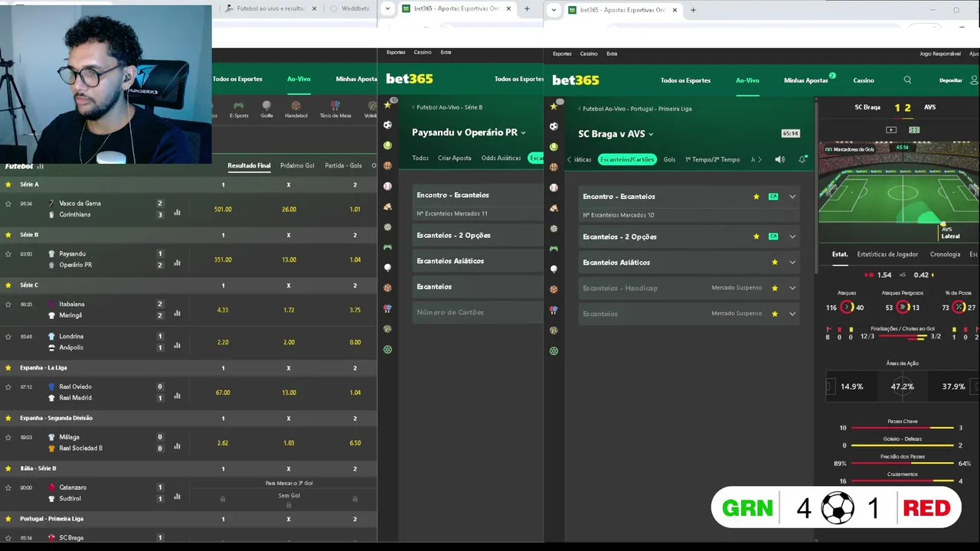Open stats chart for Paysandu match

click(x=177, y=262)
